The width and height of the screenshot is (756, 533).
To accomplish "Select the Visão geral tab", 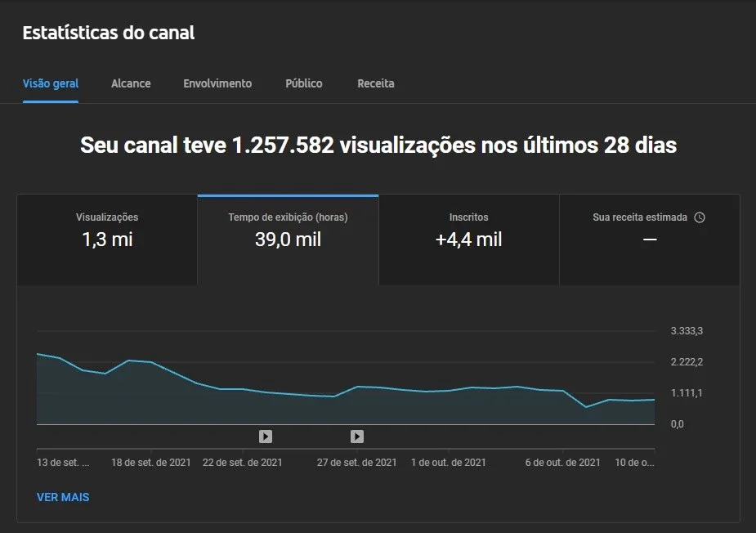I will [51, 83].
